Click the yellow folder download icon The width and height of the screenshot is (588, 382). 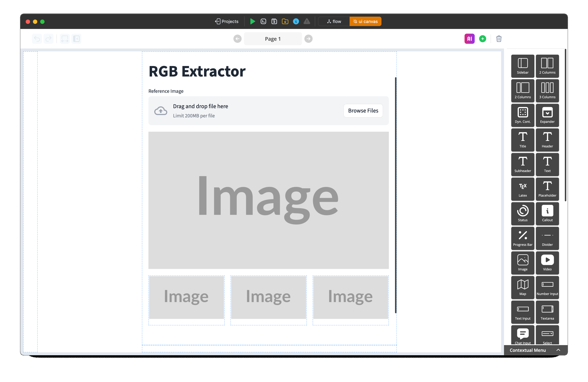point(285,22)
